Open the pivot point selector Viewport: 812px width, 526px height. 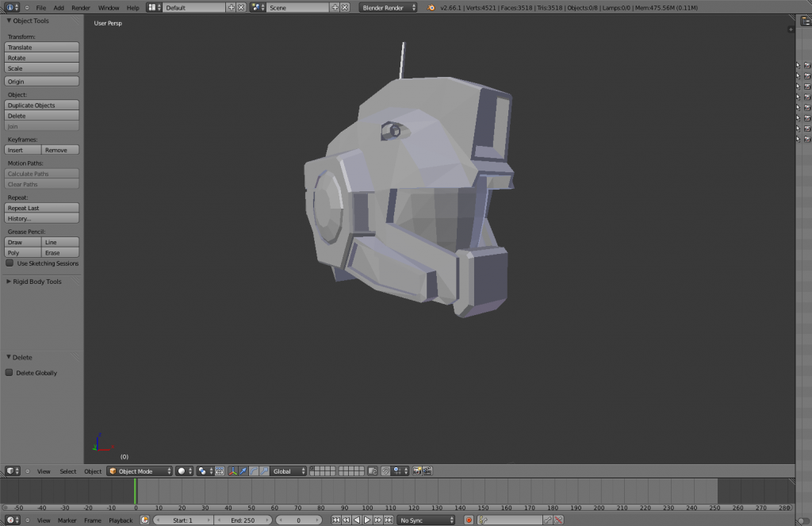(205, 471)
